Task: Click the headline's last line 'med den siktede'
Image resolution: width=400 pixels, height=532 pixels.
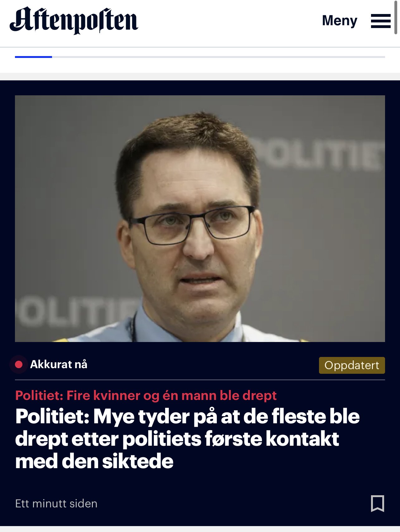Action: [94, 461]
